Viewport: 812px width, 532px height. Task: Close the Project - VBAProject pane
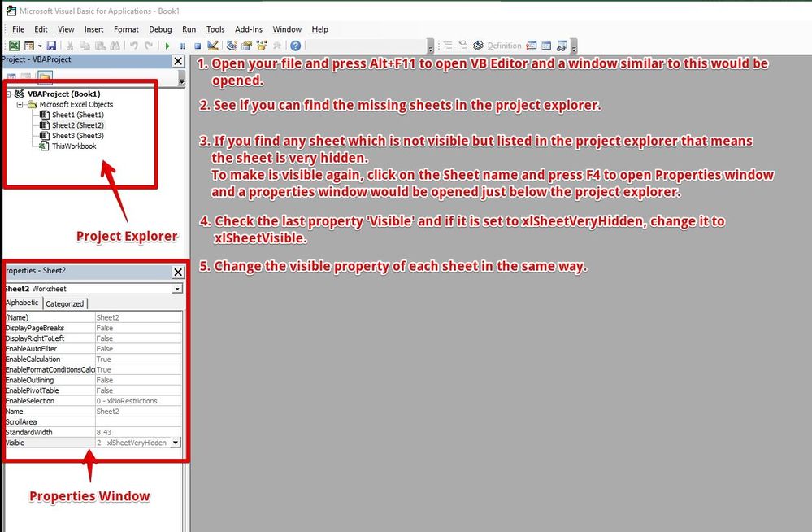[x=178, y=61]
